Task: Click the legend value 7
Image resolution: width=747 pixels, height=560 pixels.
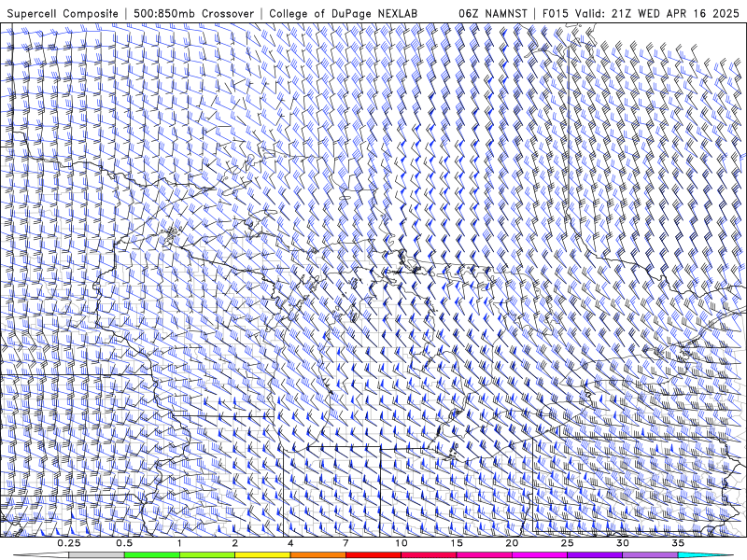Action: (x=345, y=543)
